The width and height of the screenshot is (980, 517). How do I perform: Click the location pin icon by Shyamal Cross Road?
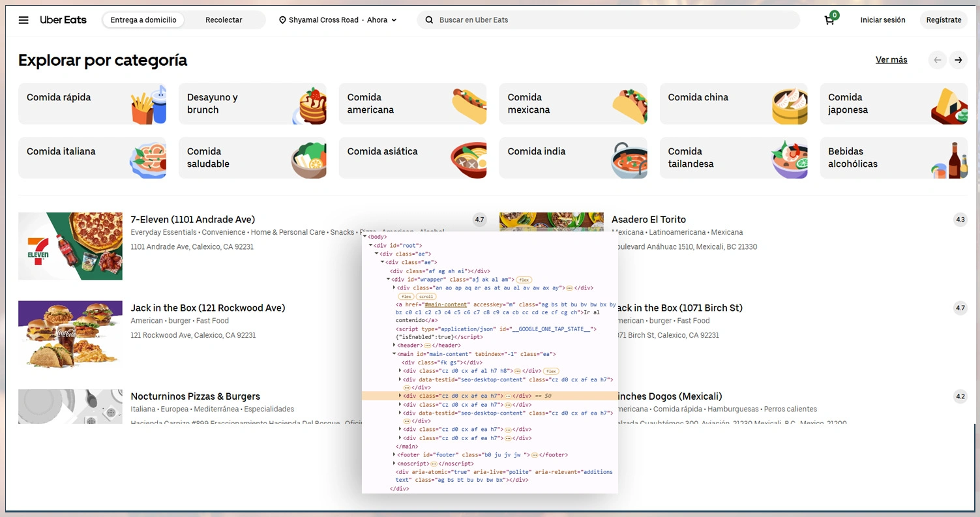tap(282, 20)
